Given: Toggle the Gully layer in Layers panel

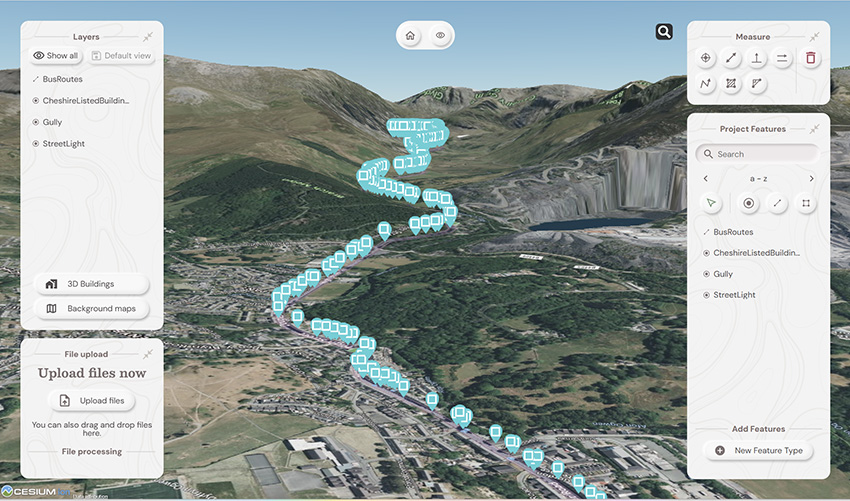Looking at the screenshot, I should (x=52, y=122).
